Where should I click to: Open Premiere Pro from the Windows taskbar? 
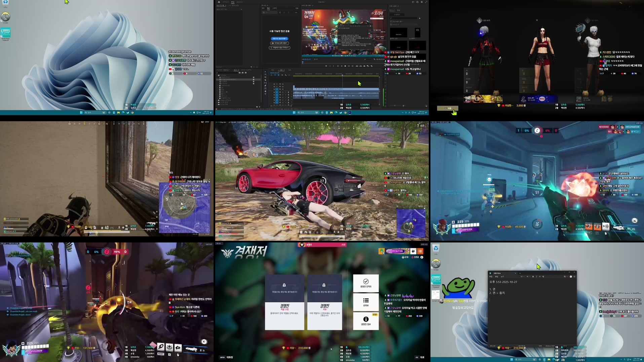[349, 112]
